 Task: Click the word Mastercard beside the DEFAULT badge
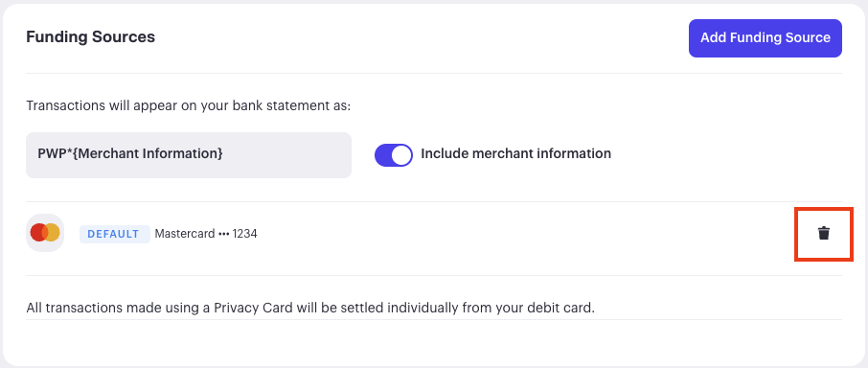[x=184, y=234]
